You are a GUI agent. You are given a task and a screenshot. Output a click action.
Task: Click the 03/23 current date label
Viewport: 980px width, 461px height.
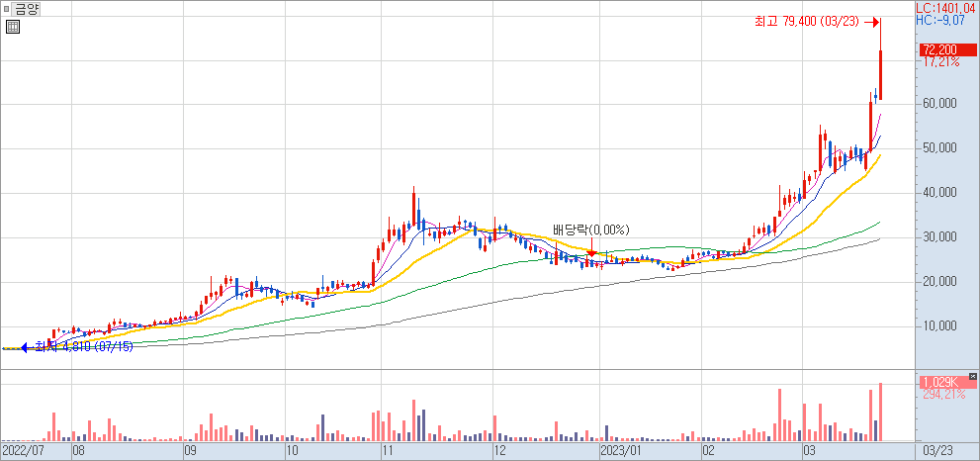[938, 450]
